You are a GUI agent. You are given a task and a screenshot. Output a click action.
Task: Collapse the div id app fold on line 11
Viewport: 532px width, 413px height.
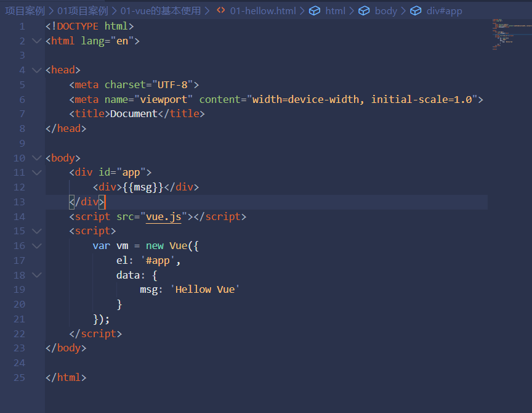click(37, 172)
